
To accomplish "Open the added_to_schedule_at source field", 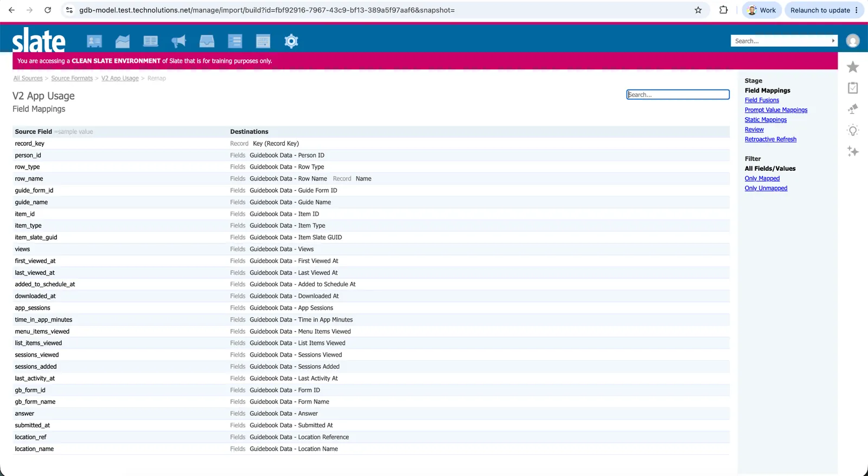I will pos(45,284).
